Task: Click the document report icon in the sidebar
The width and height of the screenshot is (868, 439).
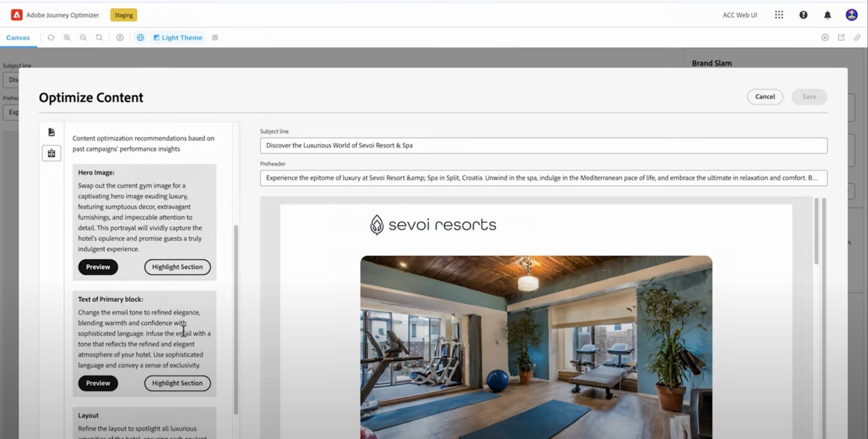Action: pyautogui.click(x=51, y=132)
